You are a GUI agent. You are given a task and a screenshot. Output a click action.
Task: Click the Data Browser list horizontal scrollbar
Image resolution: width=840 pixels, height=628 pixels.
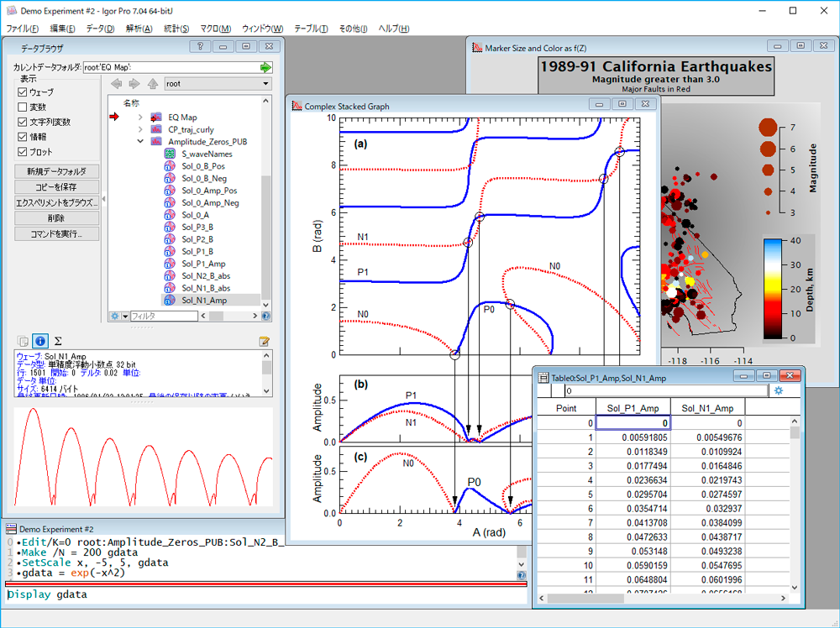pos(228,317)
